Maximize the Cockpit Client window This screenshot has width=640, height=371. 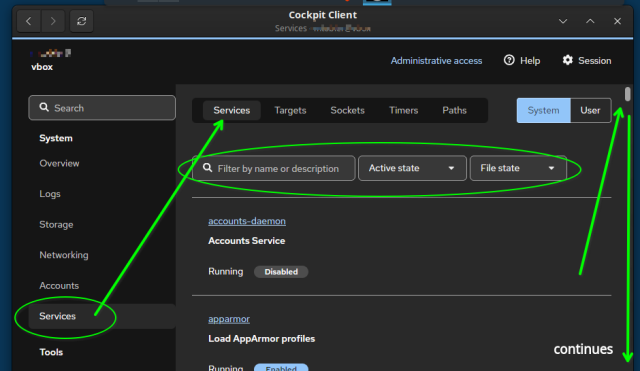[x=590, y=21]
